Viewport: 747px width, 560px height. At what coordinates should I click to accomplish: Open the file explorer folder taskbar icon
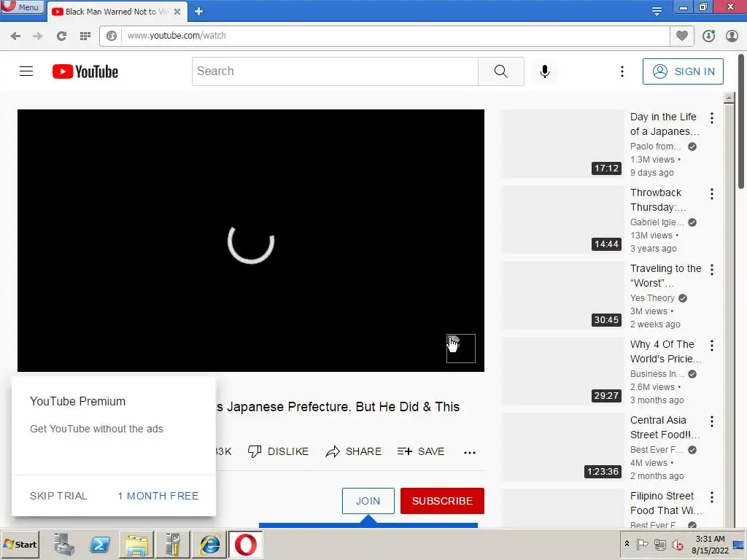coord(136,544)
